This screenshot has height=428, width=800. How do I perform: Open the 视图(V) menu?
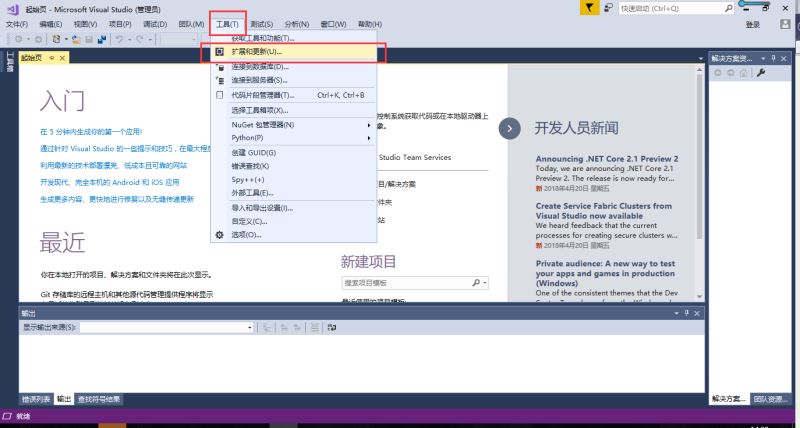(85, 24)
